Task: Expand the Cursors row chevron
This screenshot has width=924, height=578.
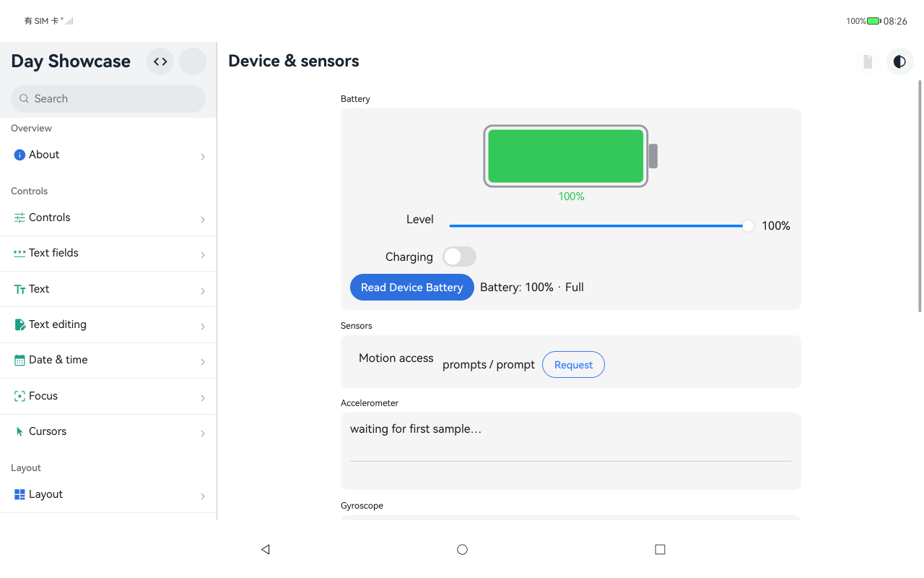Action: coord(203,433)
